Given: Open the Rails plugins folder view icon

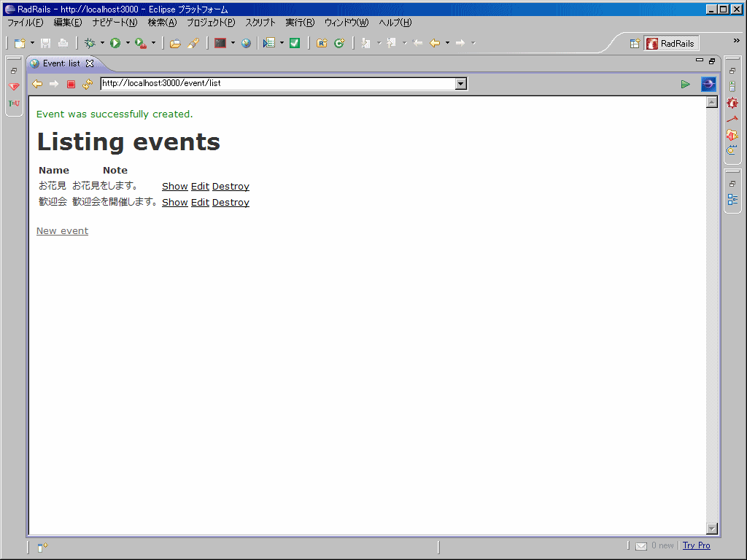Looking at the screenshot, I should (732, 135).
